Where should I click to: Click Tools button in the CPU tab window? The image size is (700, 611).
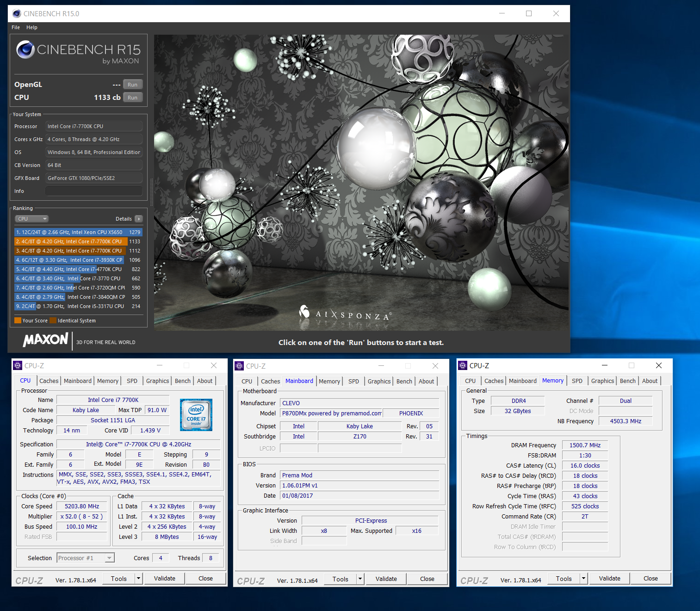(119, 578)
